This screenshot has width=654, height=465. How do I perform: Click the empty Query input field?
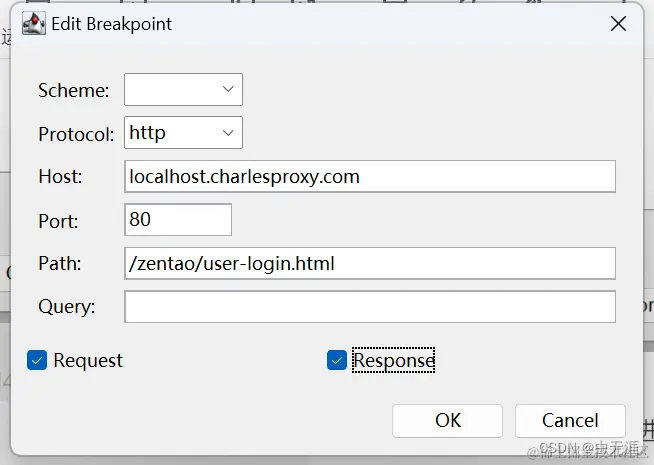(x=370, y=307)
